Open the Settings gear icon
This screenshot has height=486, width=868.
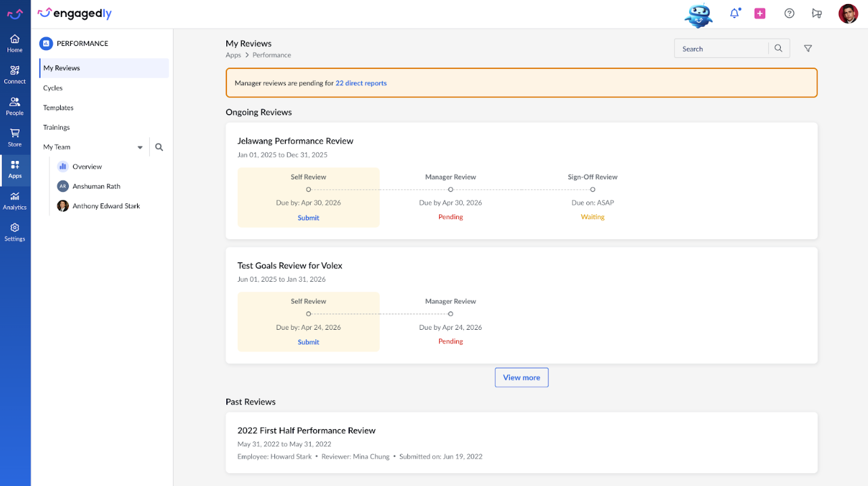point(15,228)
